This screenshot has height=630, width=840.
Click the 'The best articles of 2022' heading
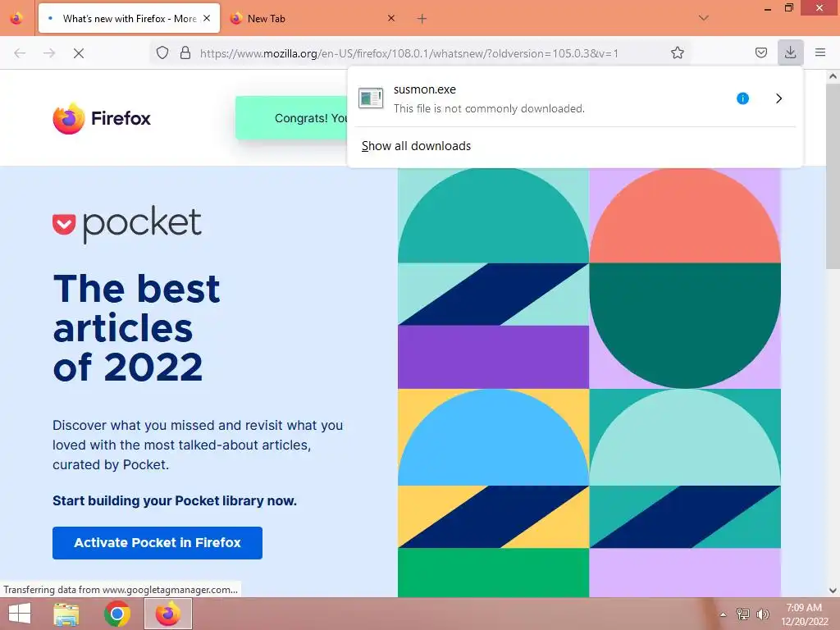point(136,328)
